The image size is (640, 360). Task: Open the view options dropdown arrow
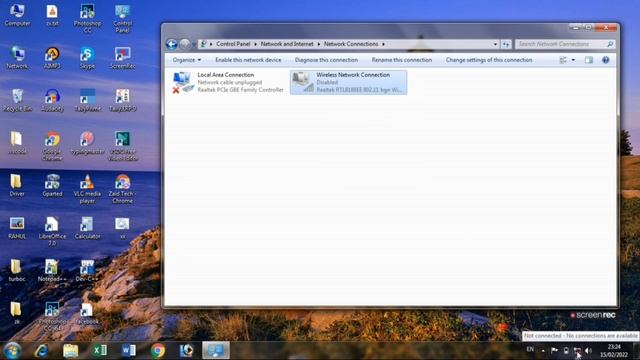coord(573,60)
